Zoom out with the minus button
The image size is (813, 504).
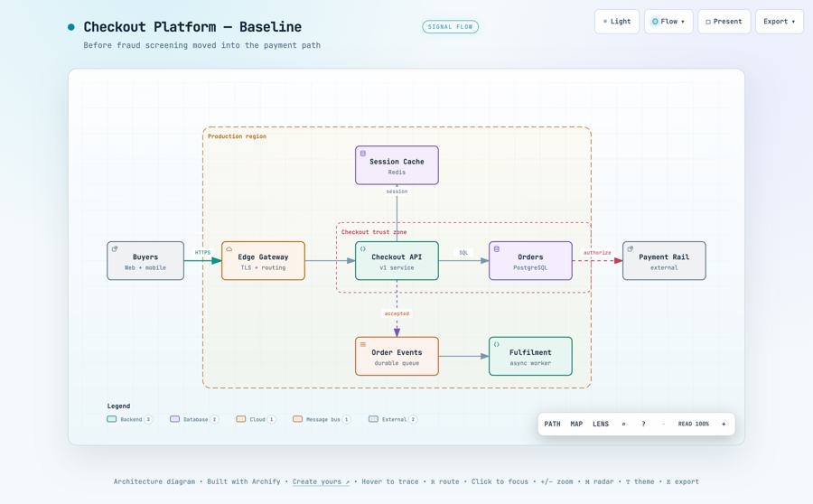(x=663, y=424)
